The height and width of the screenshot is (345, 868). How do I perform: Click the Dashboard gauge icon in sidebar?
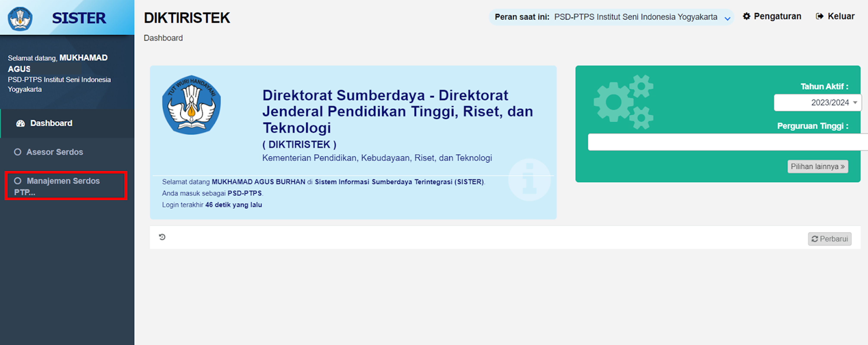pyautogui.click(x=20, y=123)
